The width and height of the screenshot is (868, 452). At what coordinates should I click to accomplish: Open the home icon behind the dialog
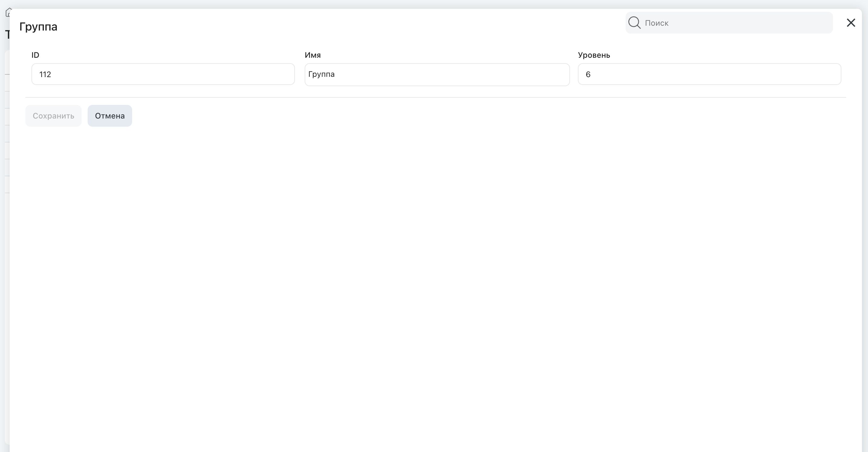8,12
